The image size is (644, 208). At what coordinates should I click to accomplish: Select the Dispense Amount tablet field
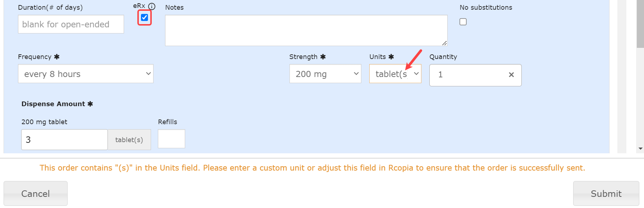pyautogui.click(x=64, y=140)
